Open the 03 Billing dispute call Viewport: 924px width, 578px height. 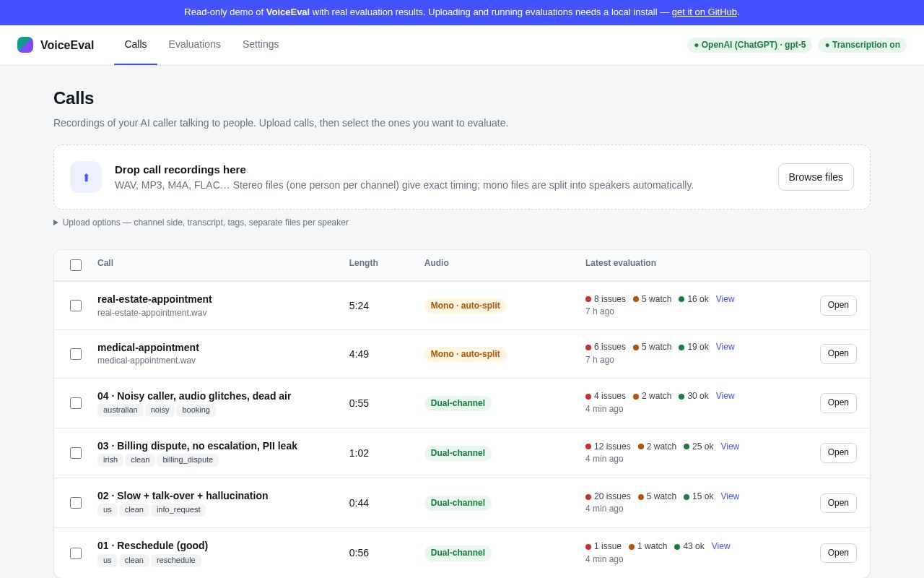[838, 453]
